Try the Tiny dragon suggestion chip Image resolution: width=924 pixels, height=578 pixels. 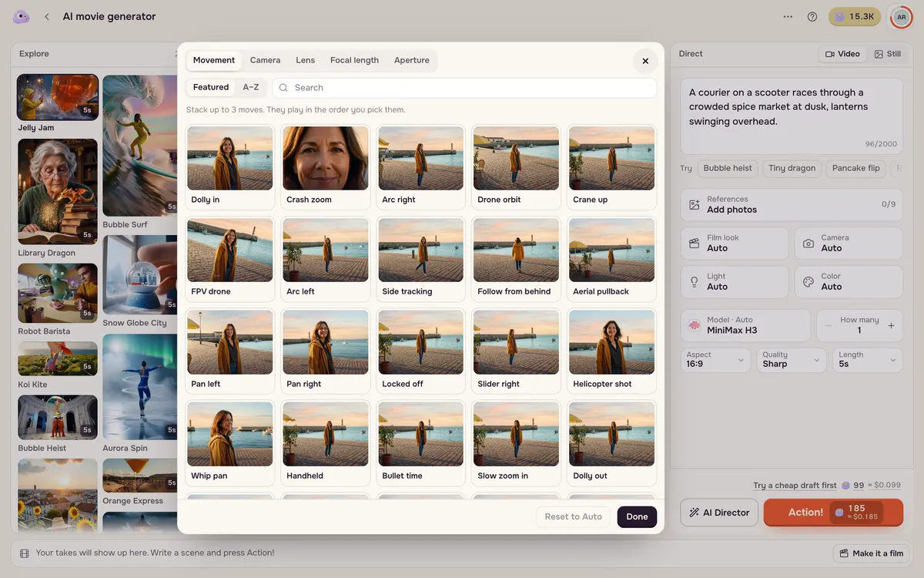tap(792, 168)
